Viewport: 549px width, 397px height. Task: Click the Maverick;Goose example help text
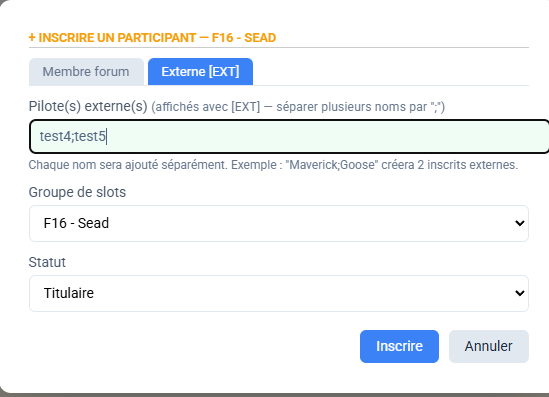[x=273, y=165]
